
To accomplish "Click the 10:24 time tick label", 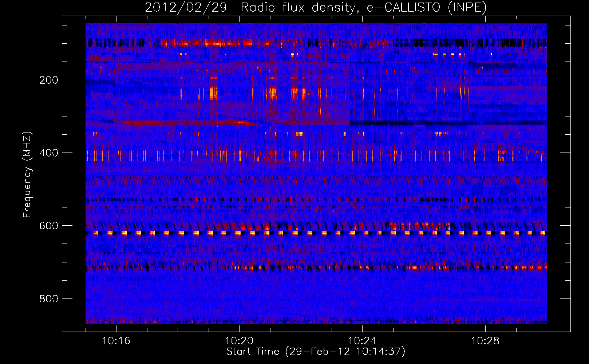I will coord(362,341).
